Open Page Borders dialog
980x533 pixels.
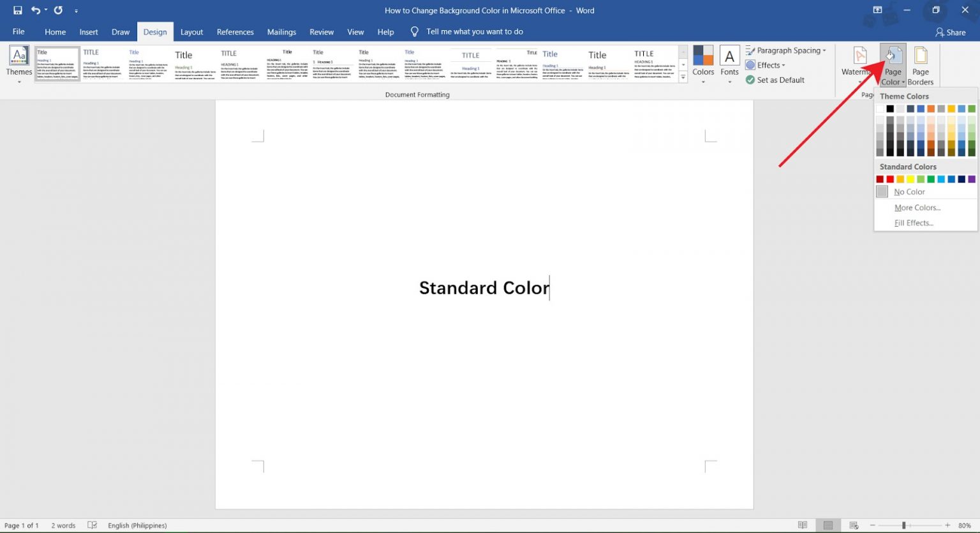(x=920, y=65)
